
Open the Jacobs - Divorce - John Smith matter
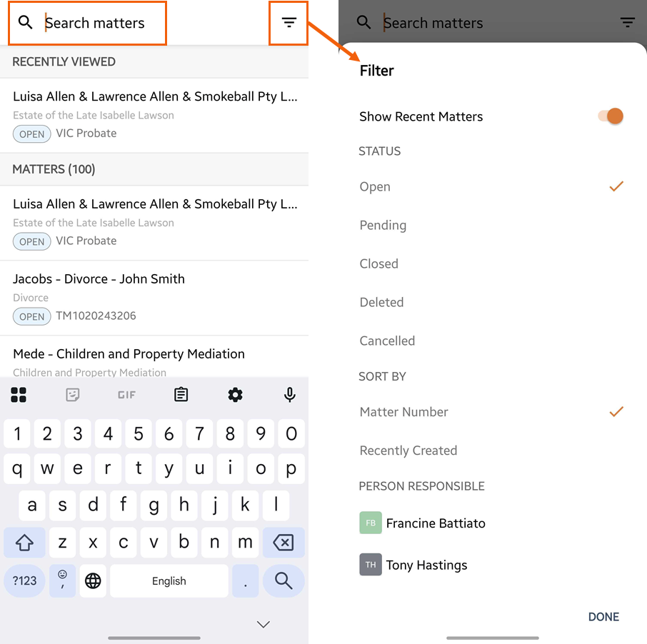point(99,279)
